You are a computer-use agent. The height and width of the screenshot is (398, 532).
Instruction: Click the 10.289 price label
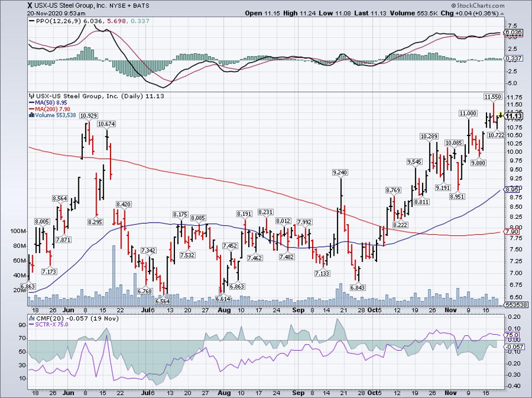coord(429,137)
